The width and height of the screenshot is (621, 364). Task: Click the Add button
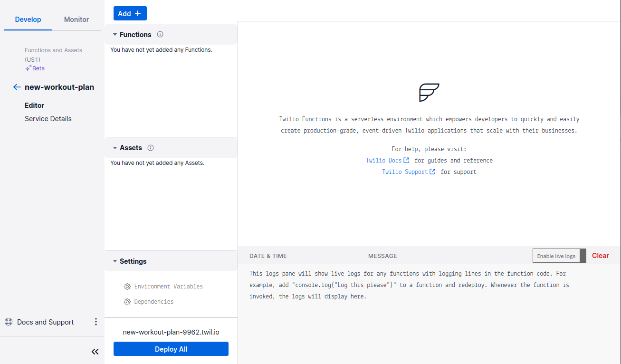(130, 13)
